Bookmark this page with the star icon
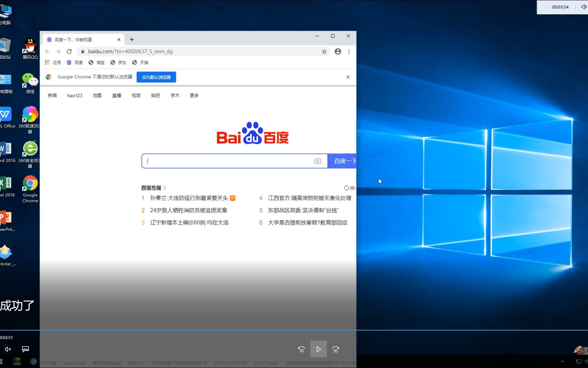588x368 pixels. click(324, 51)
